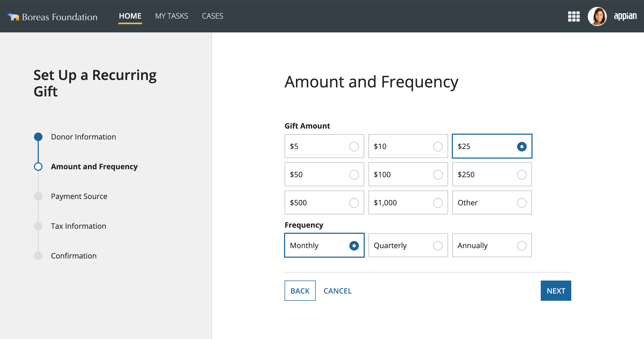Click the Frequency field label
Image resolution: width=644 pixels, height=339 pixels.
(x=304, y=225)
